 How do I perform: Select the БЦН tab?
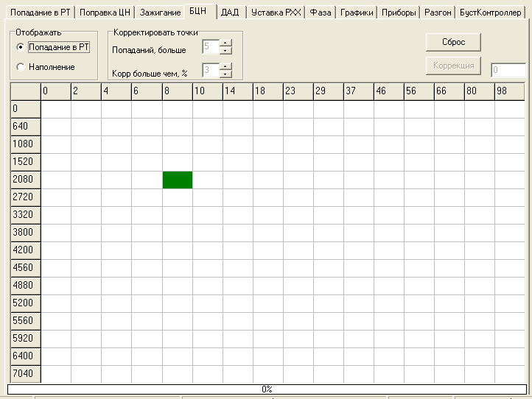point(200,11)
